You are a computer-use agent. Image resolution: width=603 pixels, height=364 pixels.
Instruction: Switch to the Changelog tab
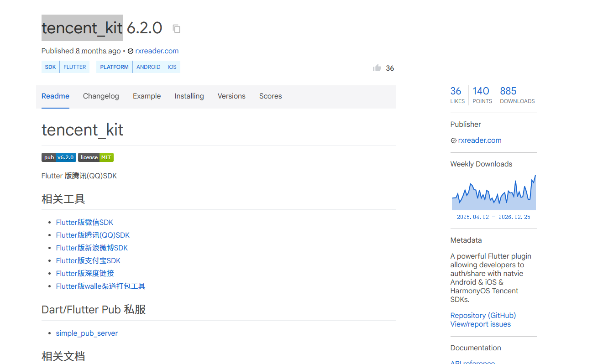pyautogui.click(x=101, y=96)
